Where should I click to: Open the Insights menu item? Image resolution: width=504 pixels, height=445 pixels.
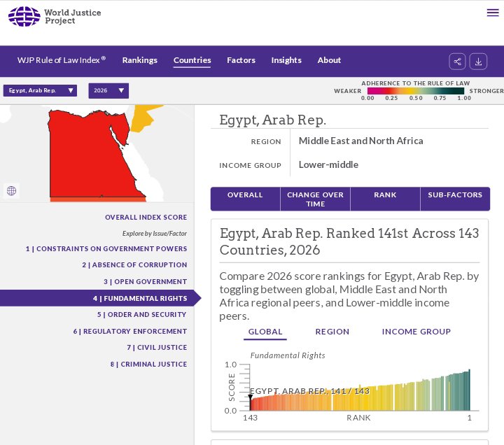[286, 60]
